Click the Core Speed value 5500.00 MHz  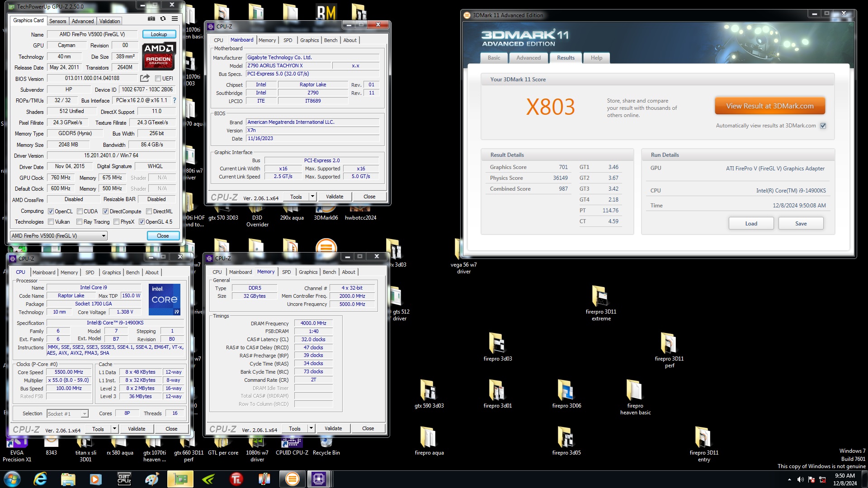[x=69, y=372]
